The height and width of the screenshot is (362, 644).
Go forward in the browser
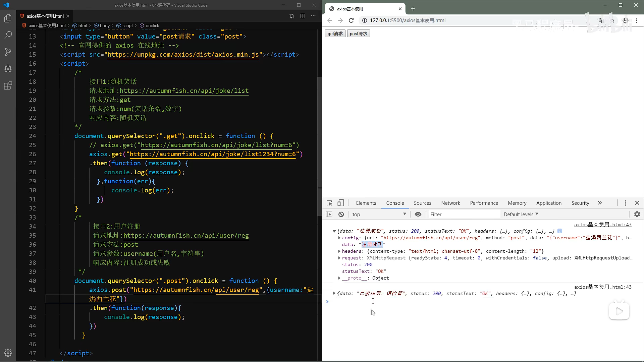coord(340,20)
